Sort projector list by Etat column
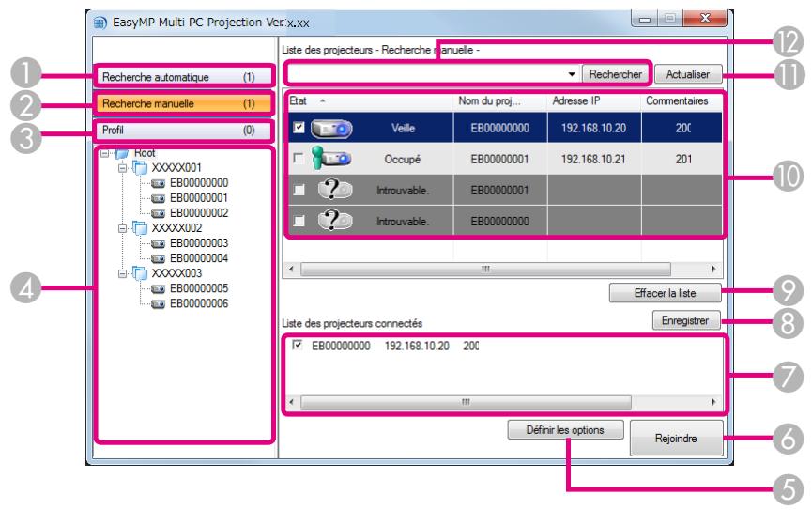Image resolution: width=812 pixels, height=510 pixels. pyautogui.click(x=369, y=101)
